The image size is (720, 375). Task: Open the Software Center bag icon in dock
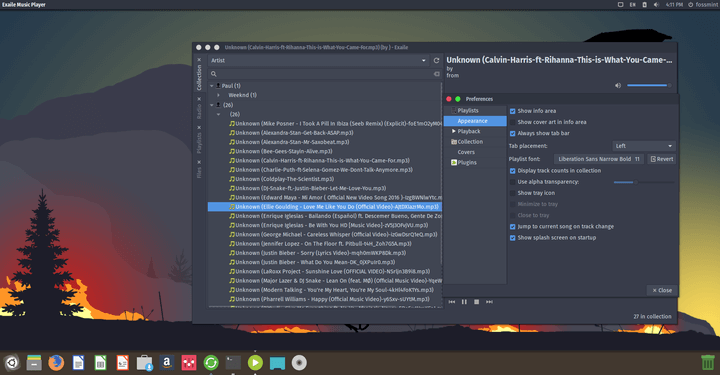(144, 363)
